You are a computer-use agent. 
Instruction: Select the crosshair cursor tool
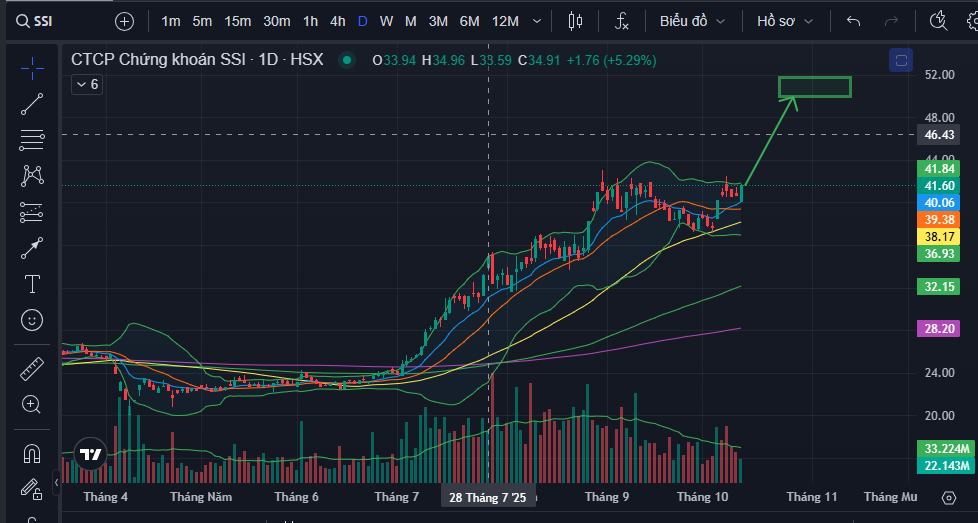click(x=32, y=68)
